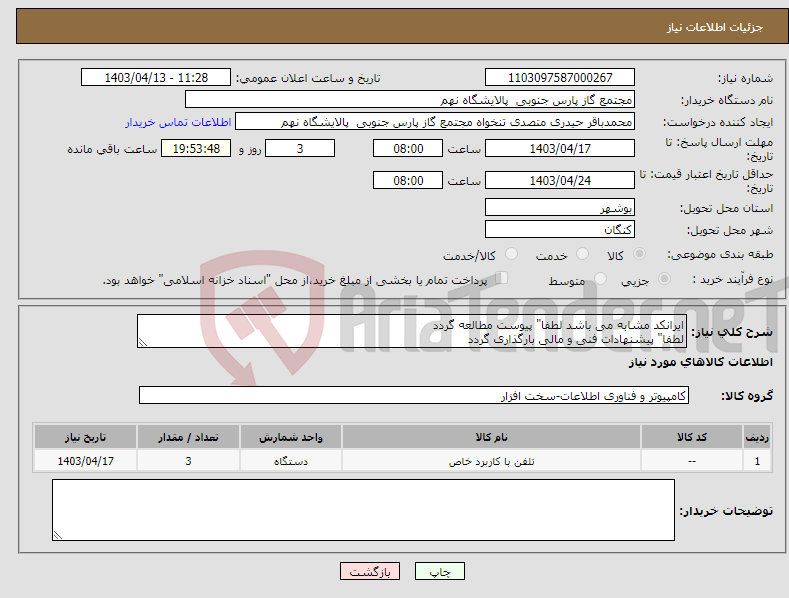This screenshot has width=789, height=598.
Task: Select the جزیی purchase type radio
Action: pos(664,278)
